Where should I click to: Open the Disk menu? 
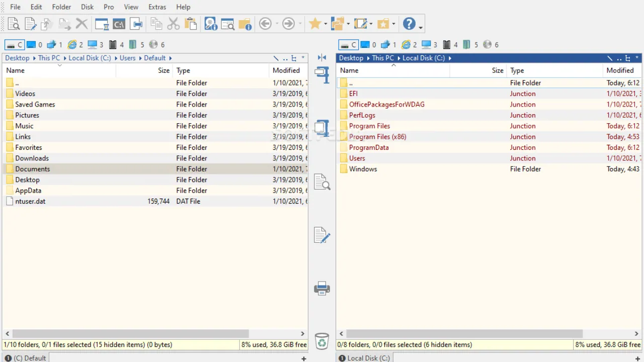(x=88, y=7)
